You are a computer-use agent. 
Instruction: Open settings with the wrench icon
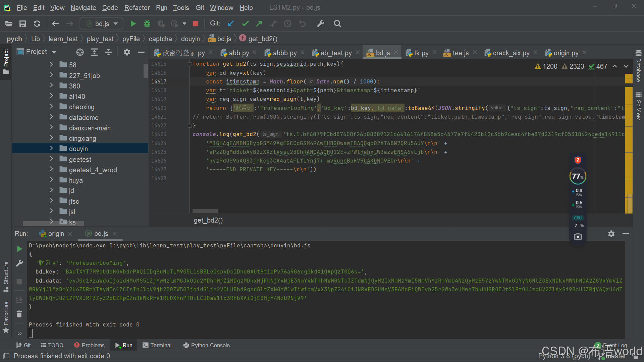pyautogui.click(x=321, y=24)
